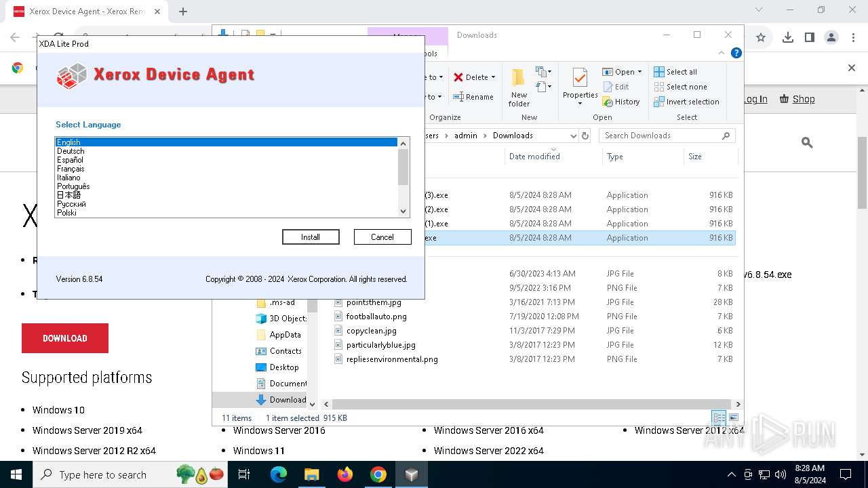The height and width of the screenshot is (488, 868).
Task: Bookmark page with Chrome star icon
Action: 761,38
